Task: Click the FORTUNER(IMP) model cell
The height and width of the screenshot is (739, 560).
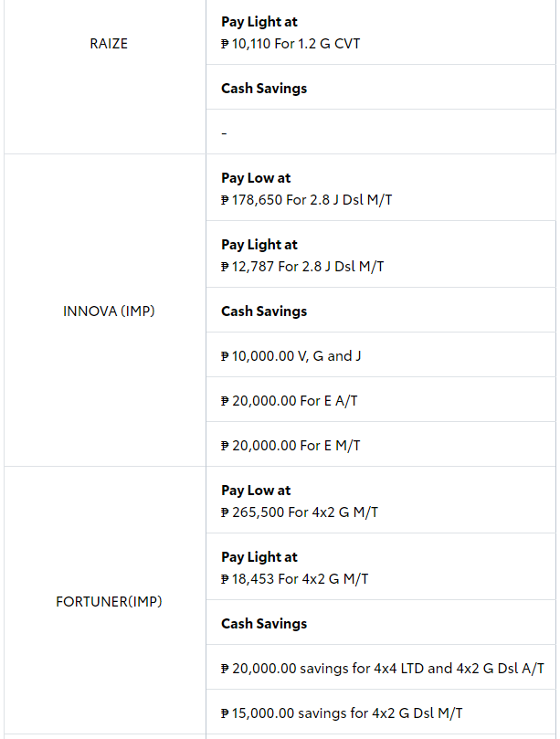Action: (x=105, y=600)
